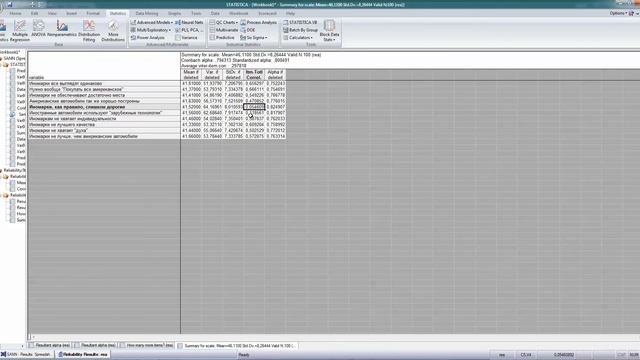Viewport: 640px width, 360px height.
Task: Open Nonparametrics statistics
Action: point(62,29)
